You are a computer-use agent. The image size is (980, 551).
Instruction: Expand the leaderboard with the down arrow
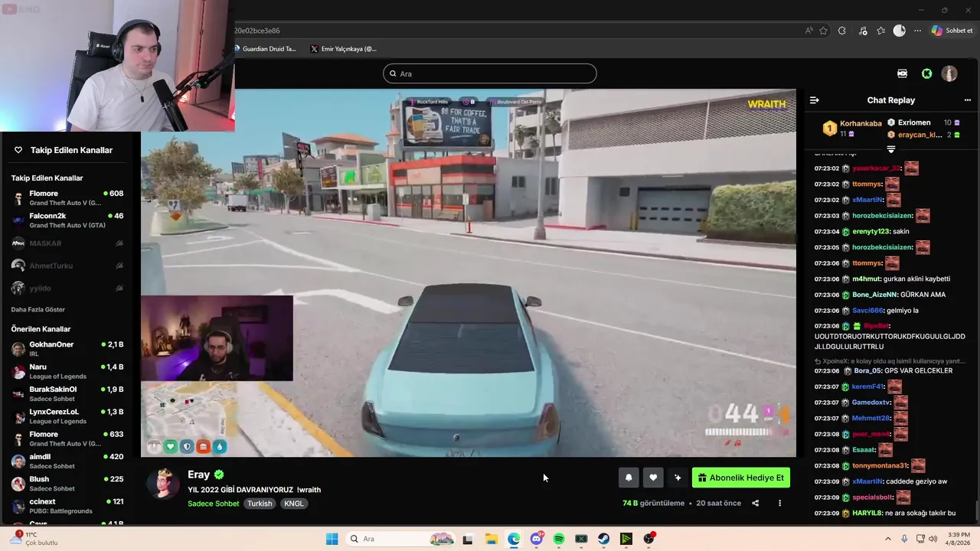point(891,148)
